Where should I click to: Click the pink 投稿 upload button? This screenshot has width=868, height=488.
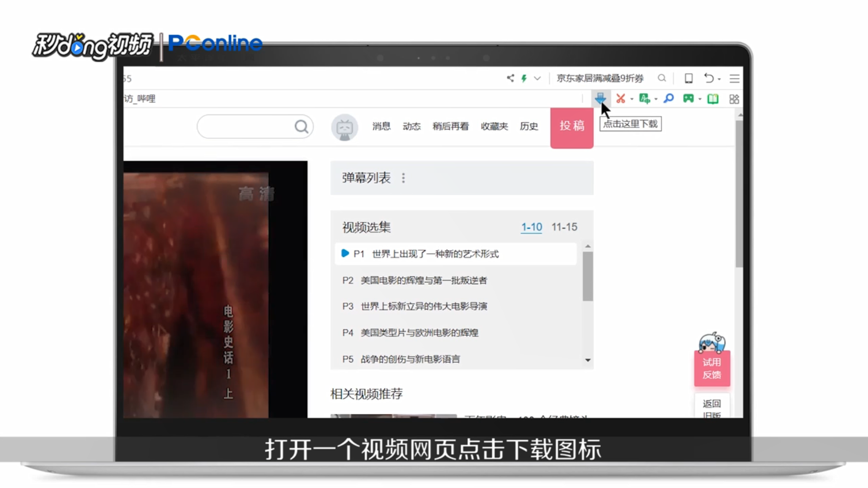pyautogui.click(x=571, y=126)
